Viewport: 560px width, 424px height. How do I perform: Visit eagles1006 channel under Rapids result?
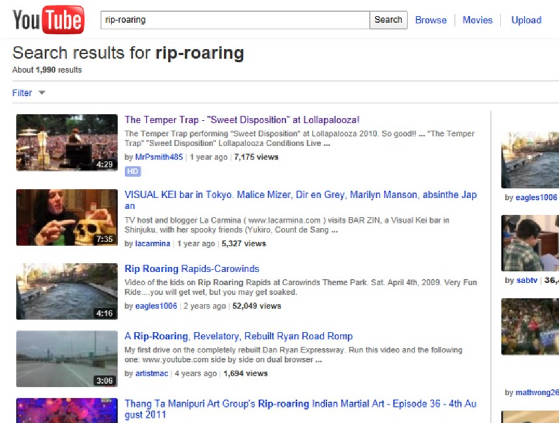pyautogui.click(x=156, y=306)
